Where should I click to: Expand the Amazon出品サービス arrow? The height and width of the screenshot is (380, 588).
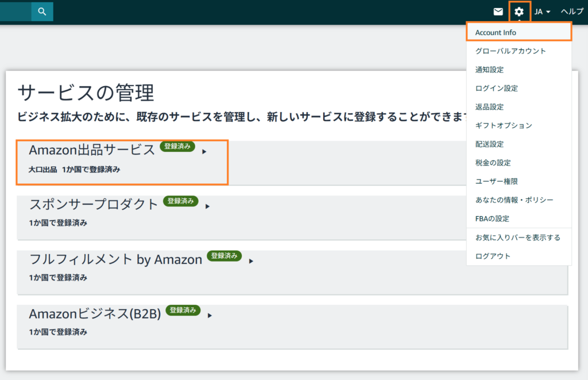click(x=204, y=152)
